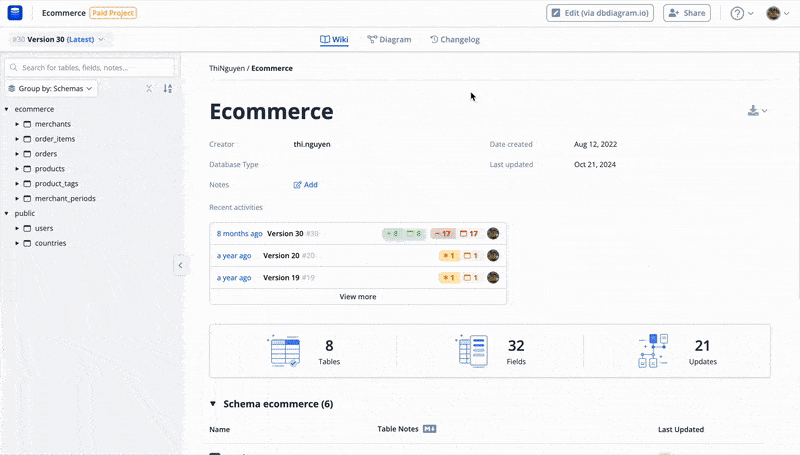Open the 8 months ago Version 30 link
800x455 pixels.
[239, 234]
